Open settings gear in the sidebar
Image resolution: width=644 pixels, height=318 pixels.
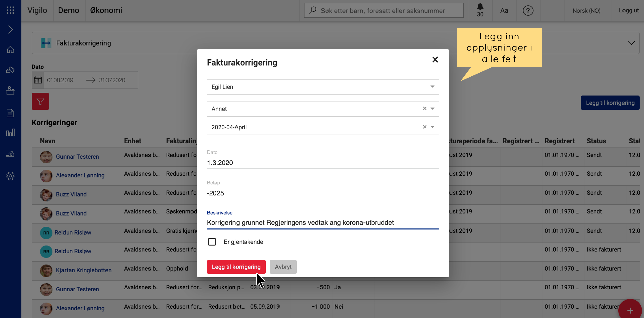pos(10,176)
